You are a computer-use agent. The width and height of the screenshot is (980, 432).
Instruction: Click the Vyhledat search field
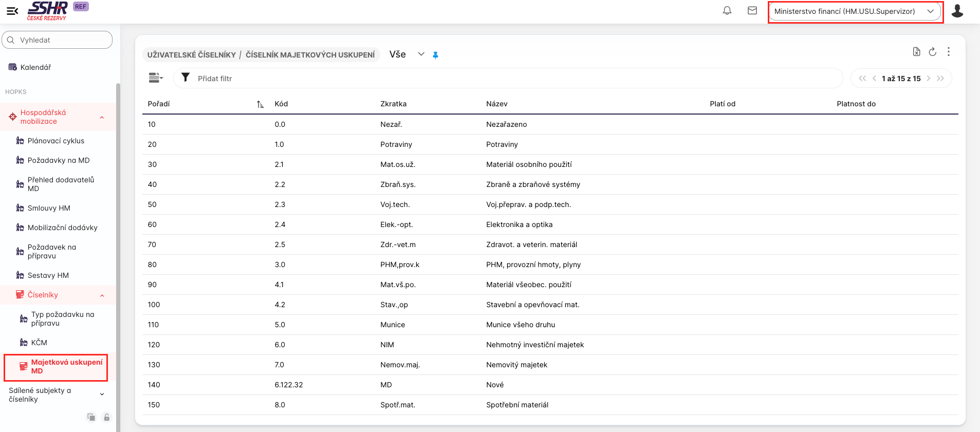57,40
